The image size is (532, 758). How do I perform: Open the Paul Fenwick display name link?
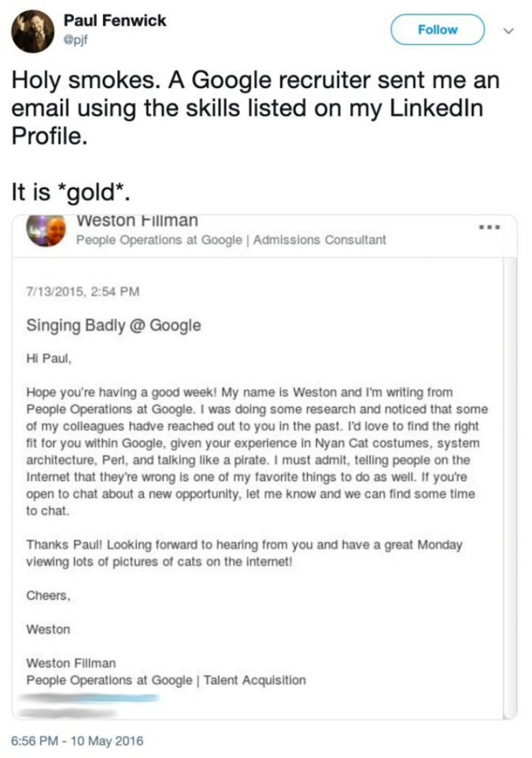click(115, 21)
